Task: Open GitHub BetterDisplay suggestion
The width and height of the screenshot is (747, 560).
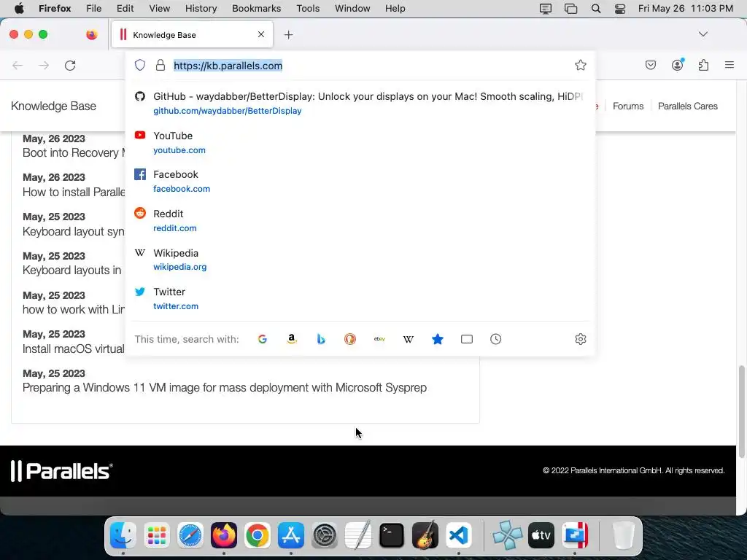Action: click(360, 103)
